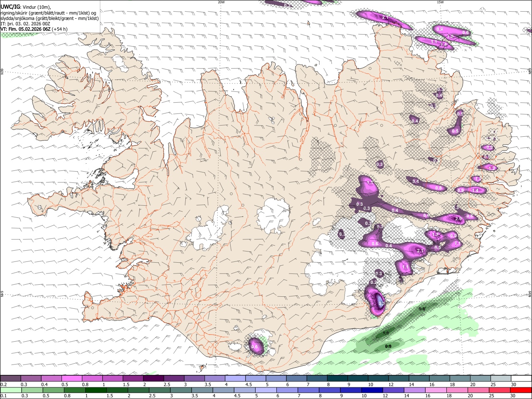Click the 1.0 value in green rain band
The width and height of the screenshot is (532, 399).
(386, 333)
